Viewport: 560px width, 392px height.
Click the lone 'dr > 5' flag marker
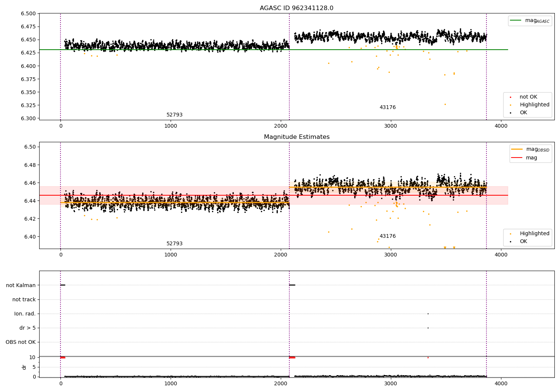[428, 328]
